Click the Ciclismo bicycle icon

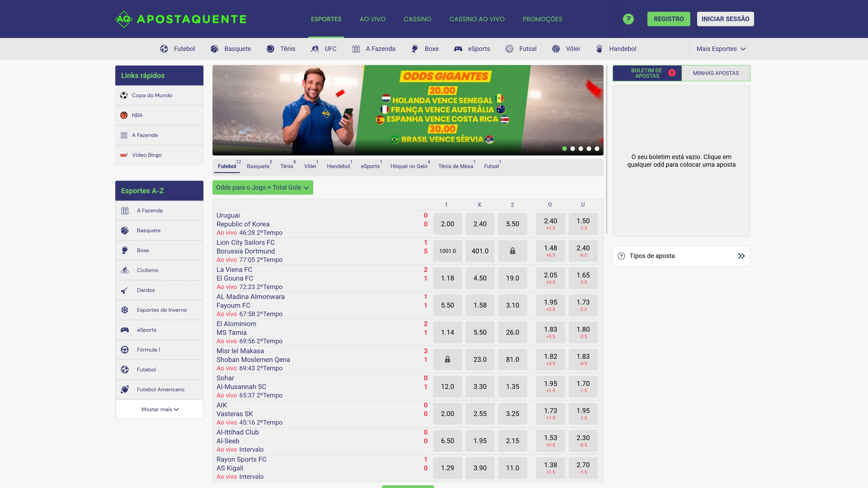tap(125, 270)
